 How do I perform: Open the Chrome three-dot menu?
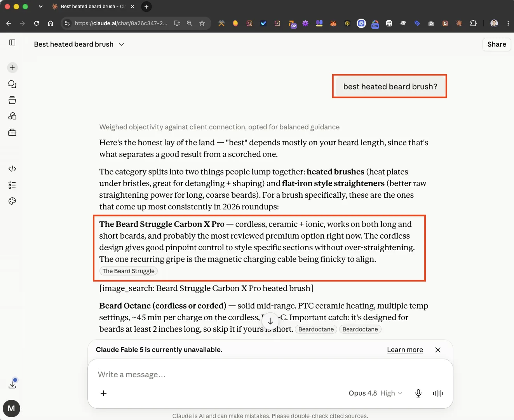[x=508, y=23]
